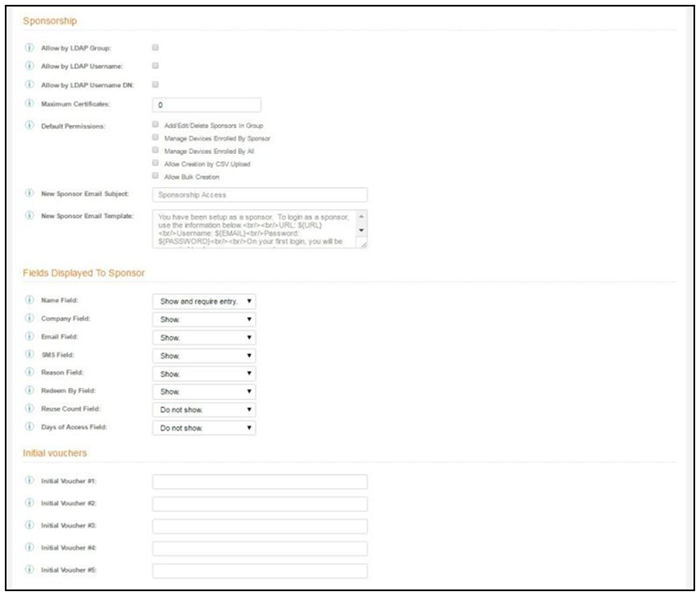Viewport: 700px width, 596px height.
Task: Click info icon beside New Sponsor Email Subject
Action: click(x=29, y=193)
